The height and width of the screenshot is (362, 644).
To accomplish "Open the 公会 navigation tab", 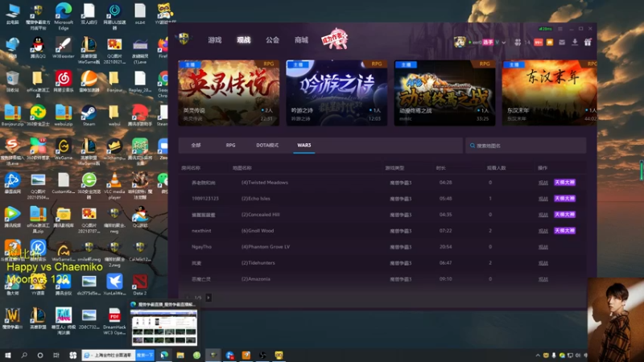I will (x=272, y=39).
